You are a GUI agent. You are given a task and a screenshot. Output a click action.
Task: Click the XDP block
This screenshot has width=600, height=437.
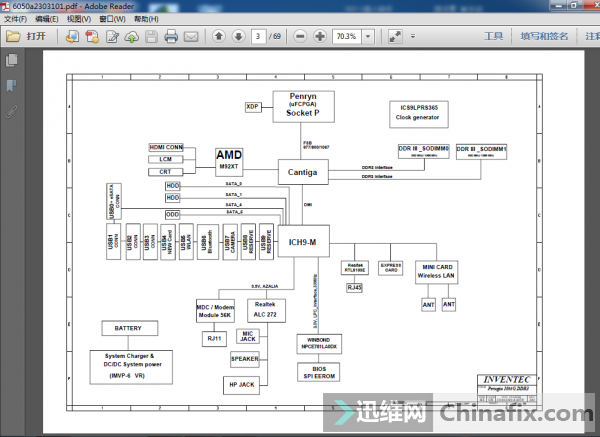click(x=253, y=107)
